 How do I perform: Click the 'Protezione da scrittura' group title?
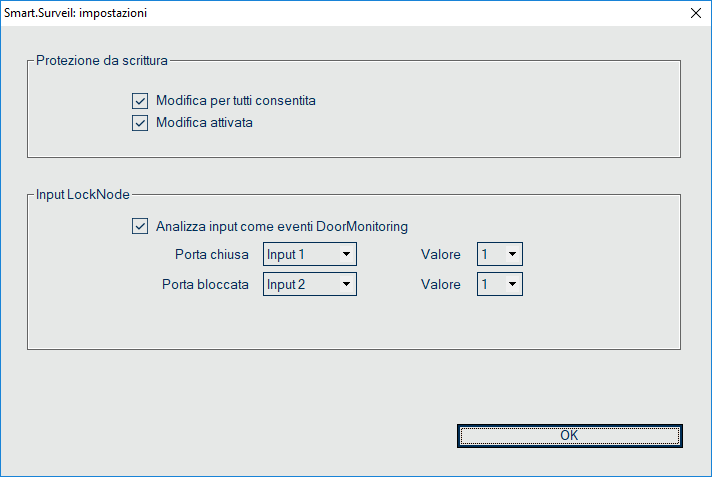click(102, 60)
